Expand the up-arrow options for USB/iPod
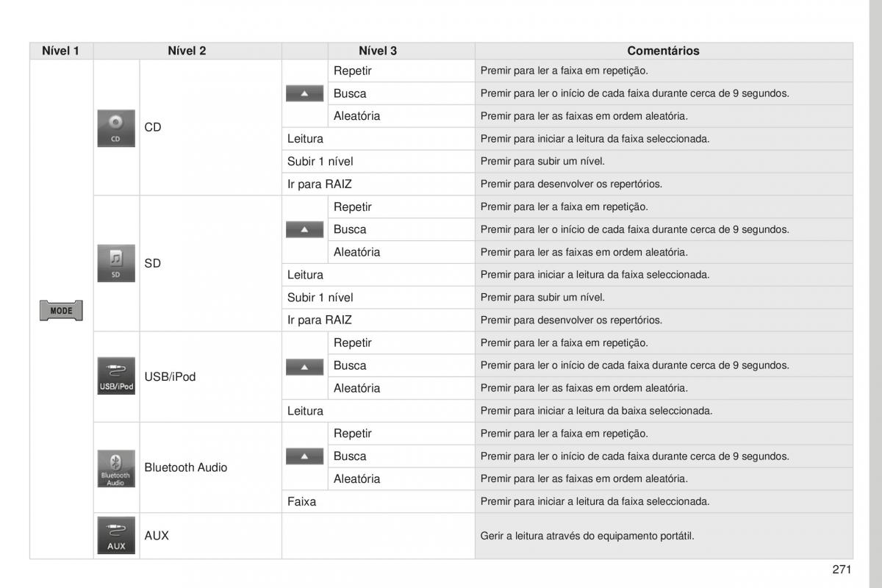 click(305, 366)
